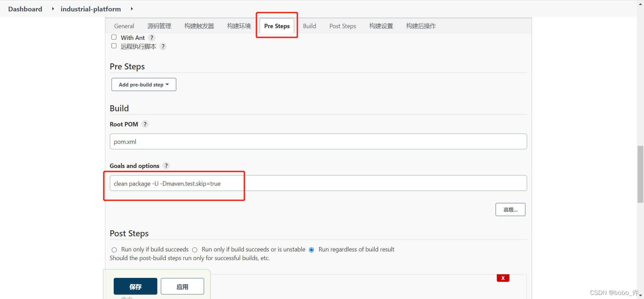This screenshot has width=644, height=299.
Task: Select Run only if succeeds or unstable
Action: pos(195,250)
